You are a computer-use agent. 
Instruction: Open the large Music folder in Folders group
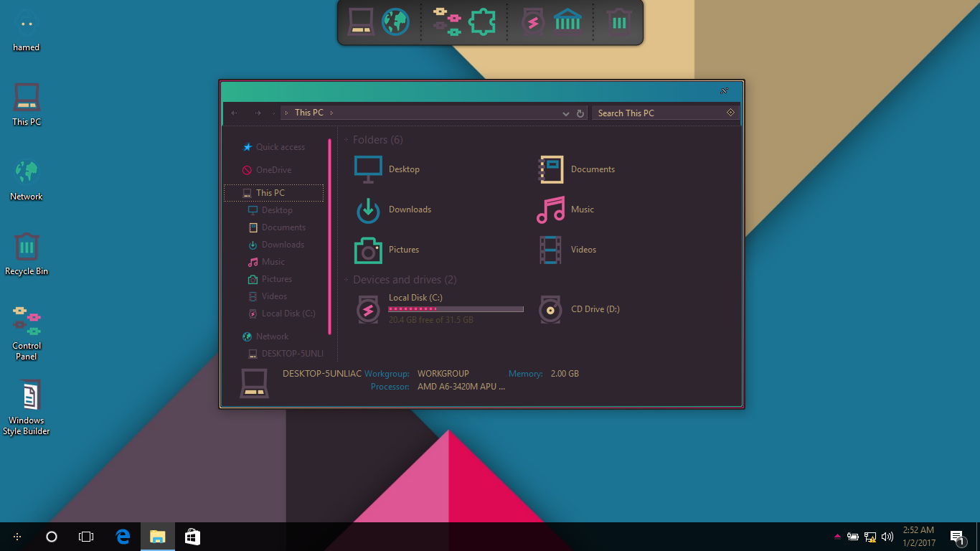[x=551, y=209]
